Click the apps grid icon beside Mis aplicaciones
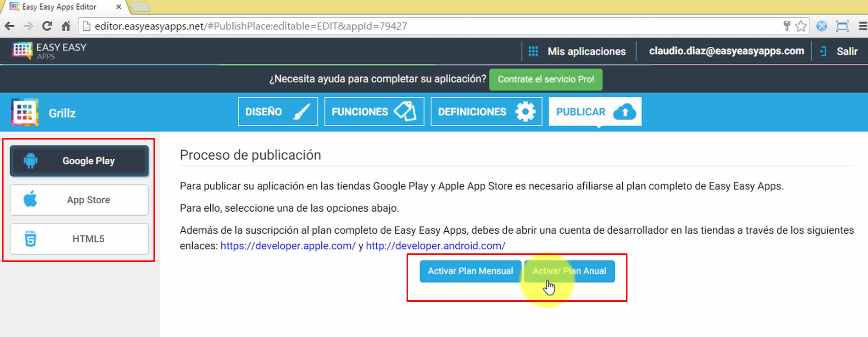The height and width of the screenshot is (337, 868). pyautogui.click(x=533, y=51)
